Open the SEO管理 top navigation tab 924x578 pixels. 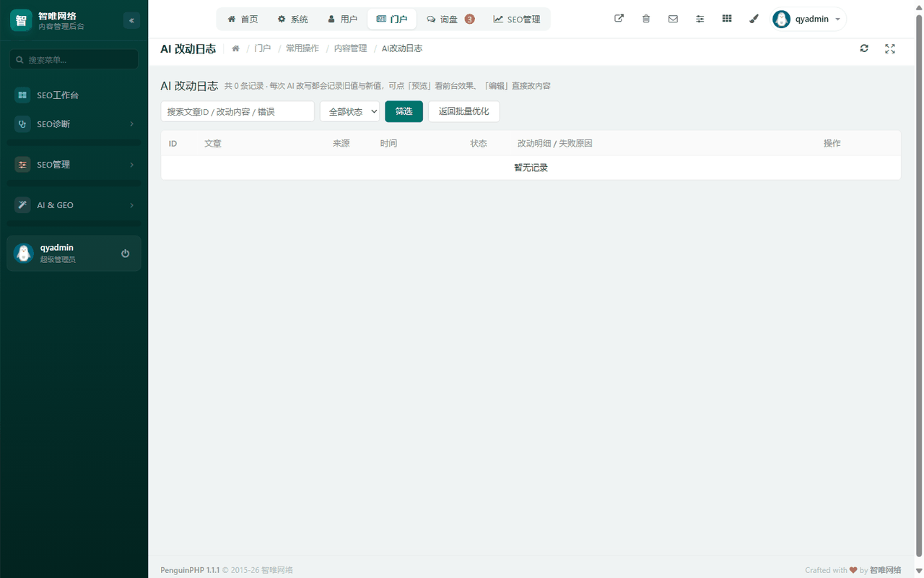point(517,20)
